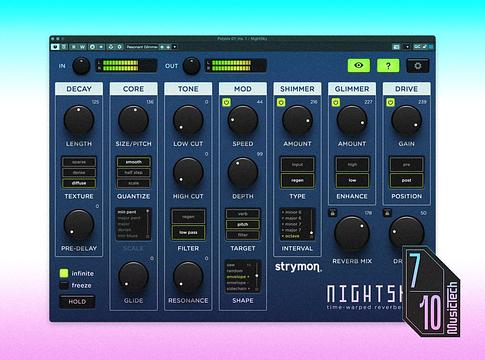Select dense texture option
Viewport: 485px width, 360px height.
pyautogui.click(x=79, y=173)
